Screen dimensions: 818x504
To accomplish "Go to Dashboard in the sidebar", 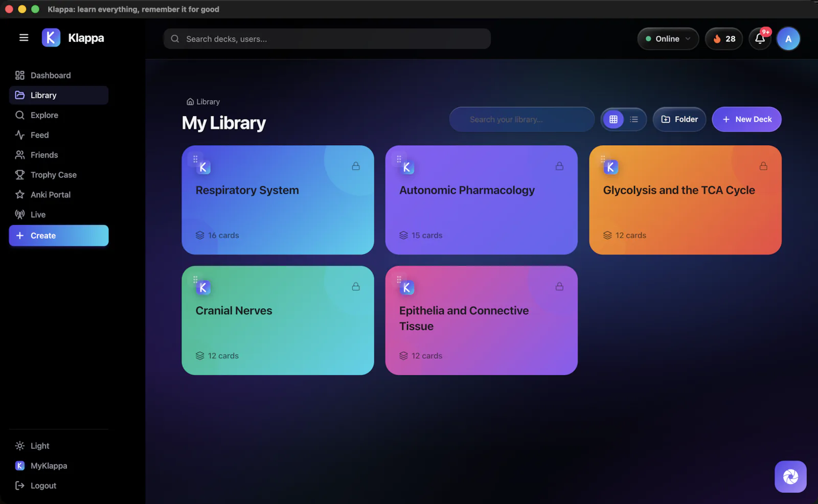I will 59,75.
